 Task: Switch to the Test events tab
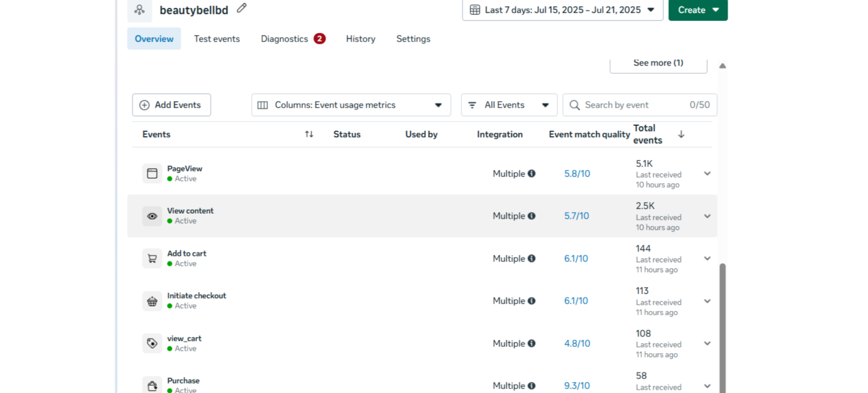coord(217,39)
